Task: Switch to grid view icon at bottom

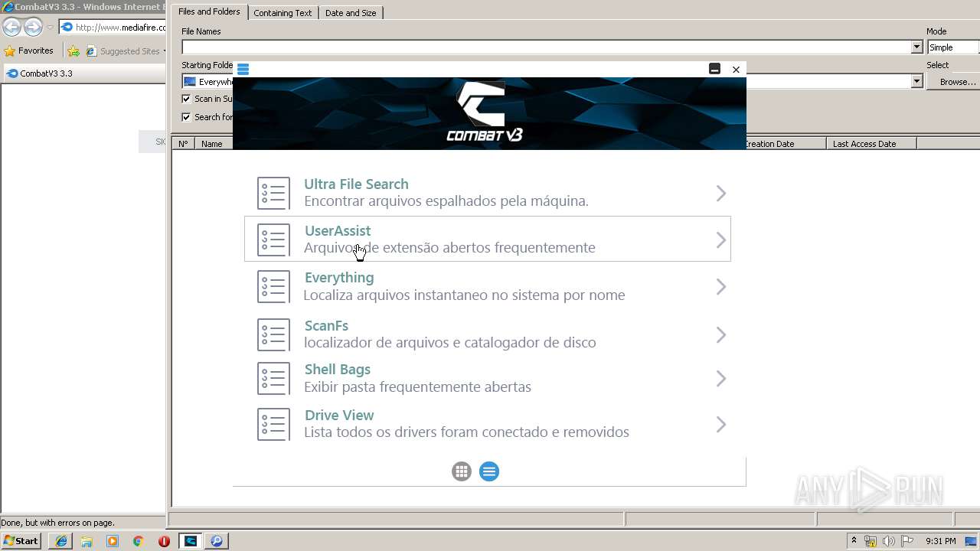Action: click(461, 471)
